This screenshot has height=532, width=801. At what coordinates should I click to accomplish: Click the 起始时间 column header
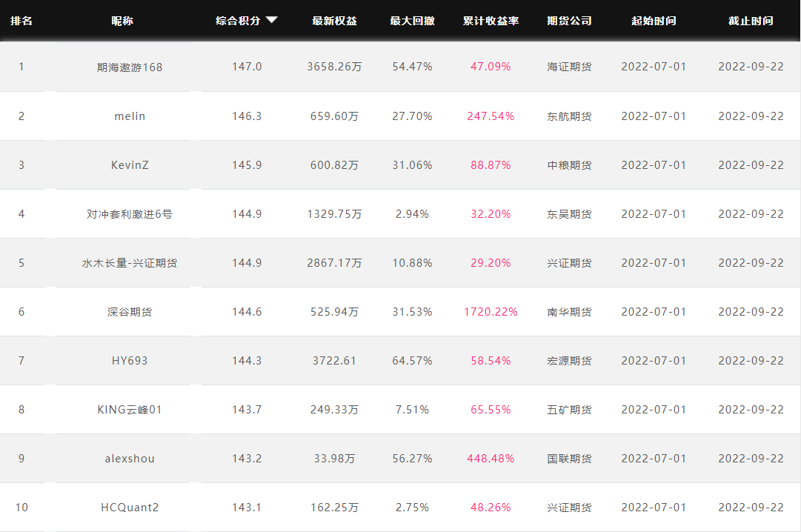tap(654, 21)
